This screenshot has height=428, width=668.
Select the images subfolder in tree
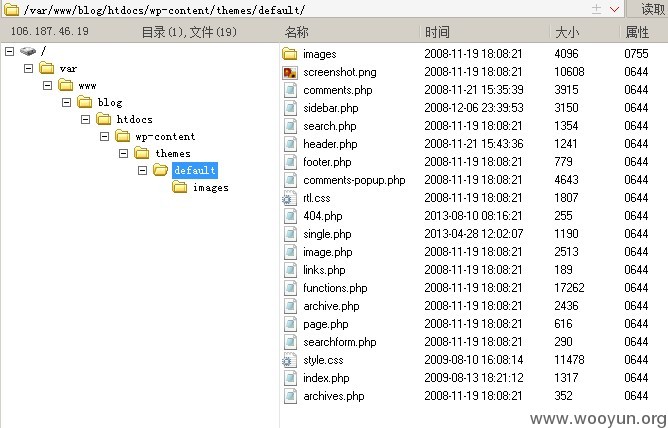click(x=210, y=188)
